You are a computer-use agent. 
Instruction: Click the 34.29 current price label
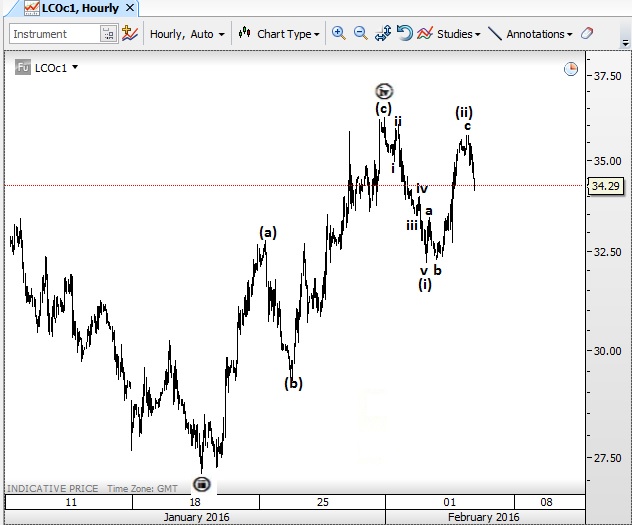tap(604, 186)
